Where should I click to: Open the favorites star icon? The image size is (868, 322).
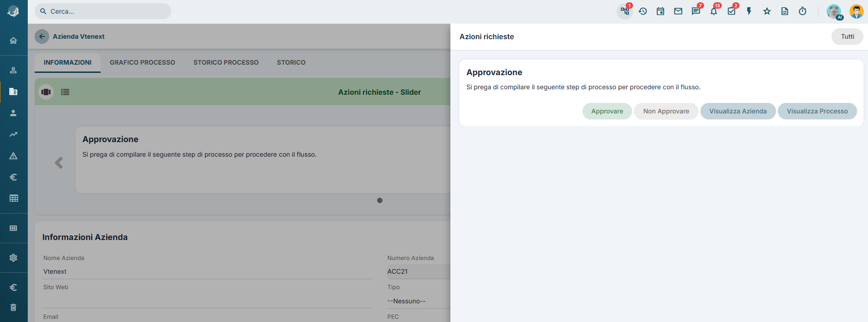point(767,11)
